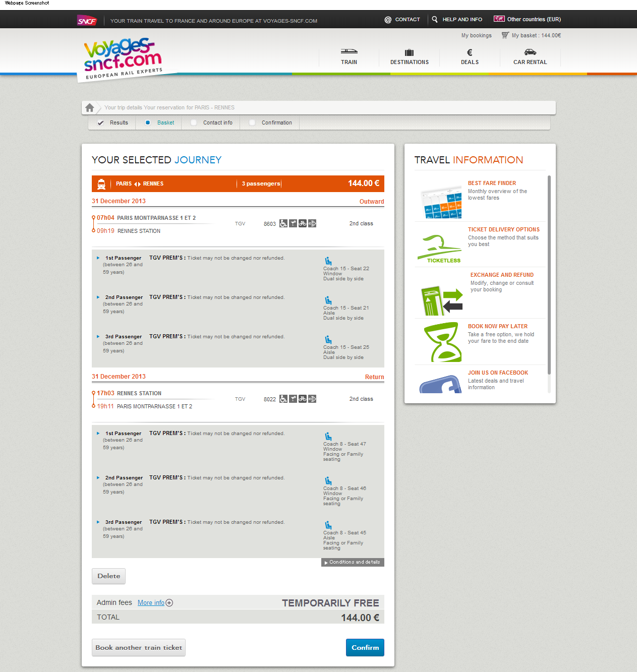Open BOOK NOW PAY LATER link

point(498,327)
